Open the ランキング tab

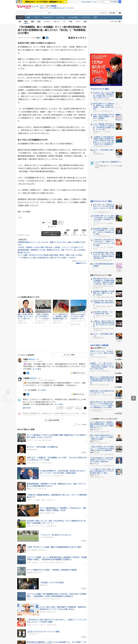pyautogui.click(x=86, y=17)
